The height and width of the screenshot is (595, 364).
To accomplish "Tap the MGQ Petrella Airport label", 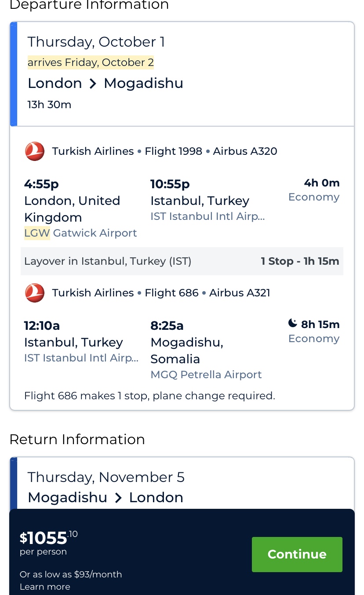I will pyautogui.click(x=206, y=375).
